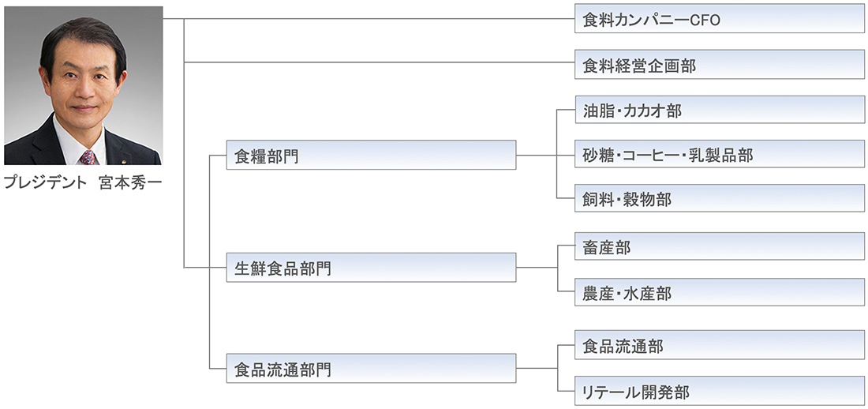
Task: Click the プレジデント title text under the photo
Action: tap(44, 183)
